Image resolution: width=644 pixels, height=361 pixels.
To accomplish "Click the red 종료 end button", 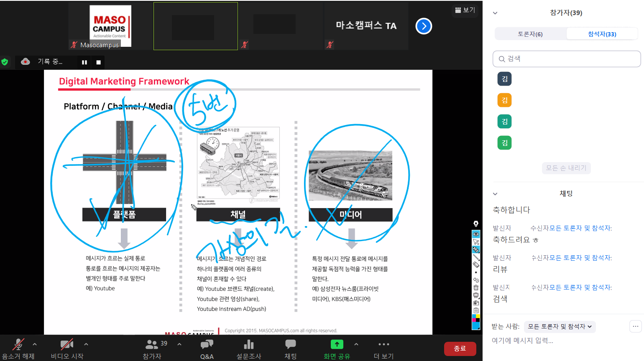I will (x=460, y=348).
